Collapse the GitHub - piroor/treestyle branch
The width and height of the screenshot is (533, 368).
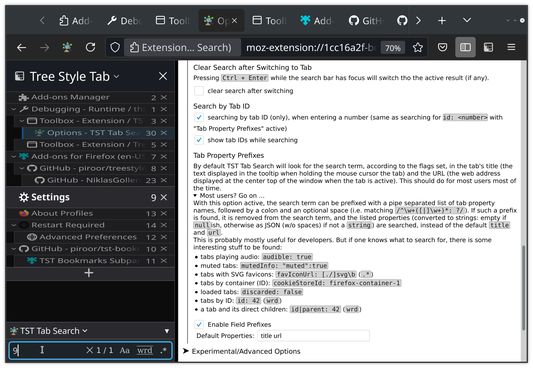22,168
